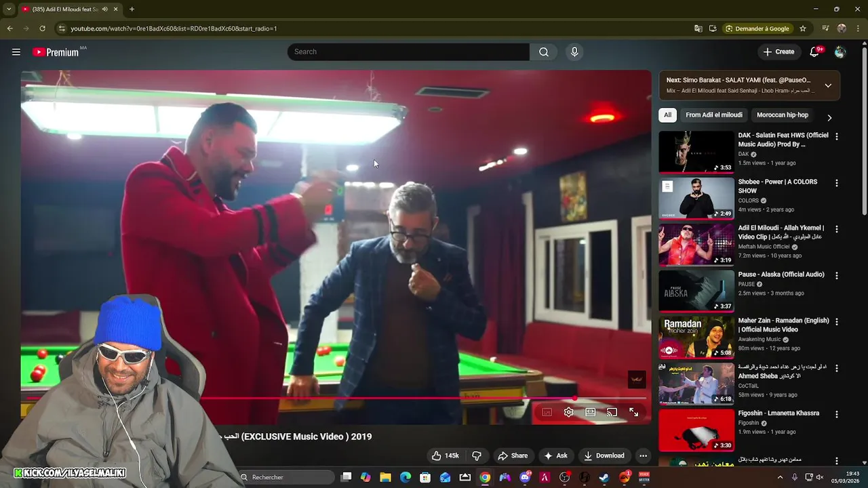Toggle theater mode on the player
Image resolution: width=868 pixels, height=488 pixels.
pos(591,412)
